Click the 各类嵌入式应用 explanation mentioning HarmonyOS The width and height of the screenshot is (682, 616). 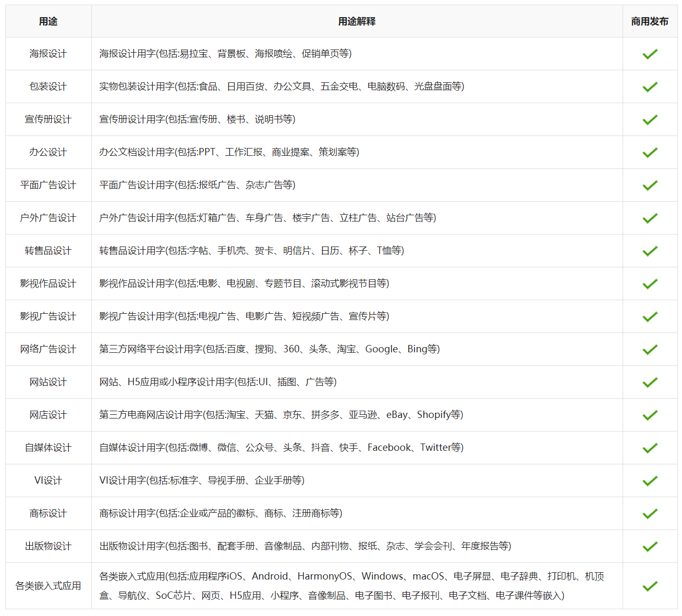(351, 586)
